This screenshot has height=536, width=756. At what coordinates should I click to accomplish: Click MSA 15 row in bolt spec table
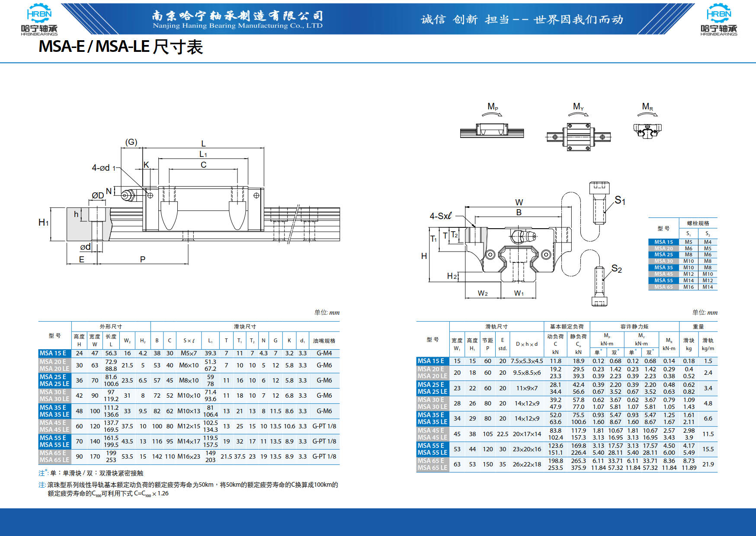(683, 242)
